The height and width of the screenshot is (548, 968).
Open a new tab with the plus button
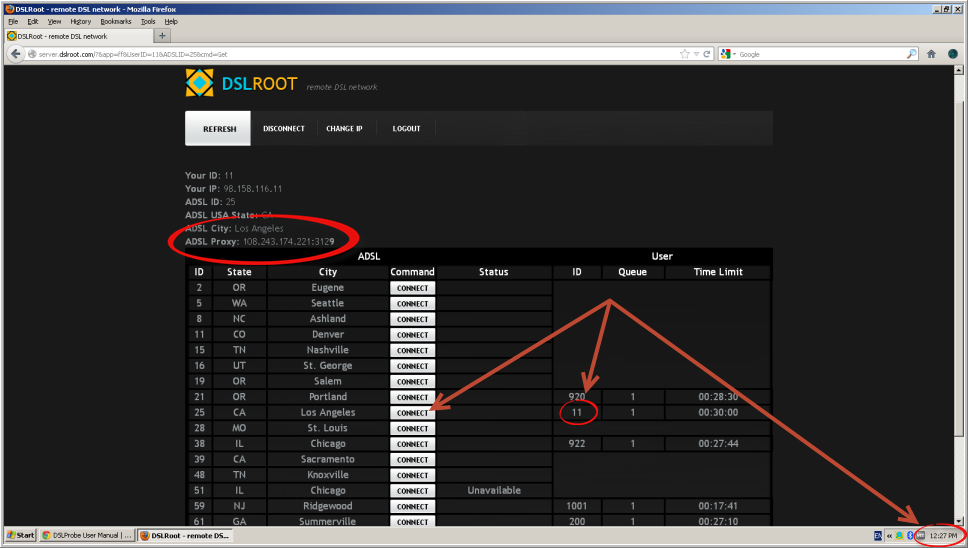click(162, 36)
